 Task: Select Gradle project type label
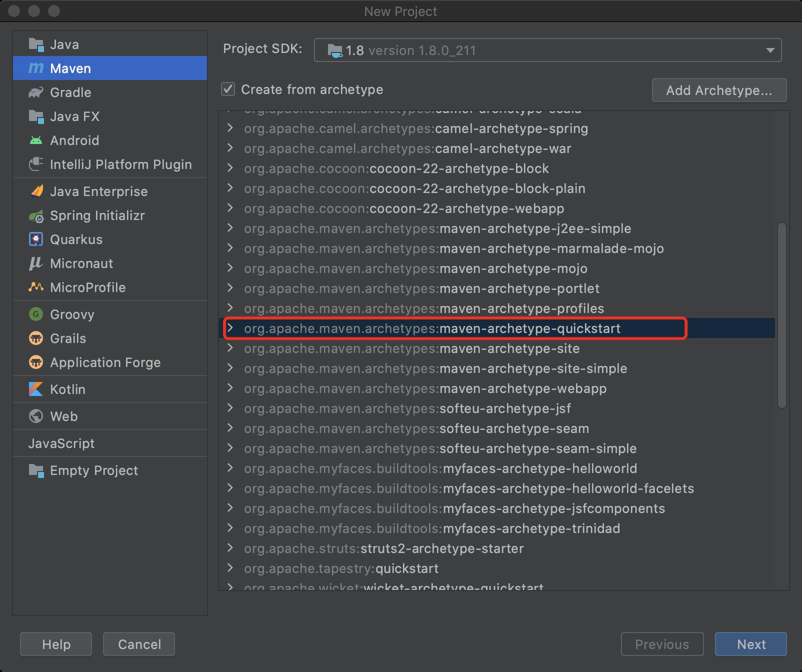70,92
